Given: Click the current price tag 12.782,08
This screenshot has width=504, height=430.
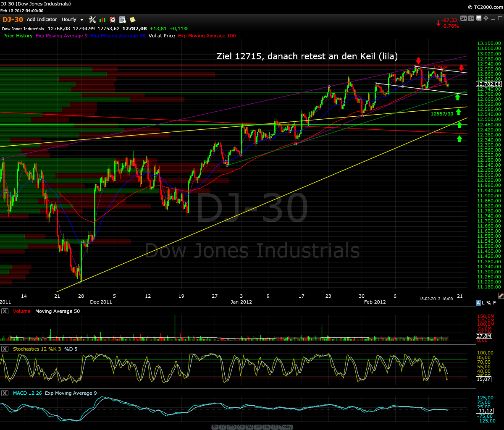Looking at the screenshot, I should [489, 84].
